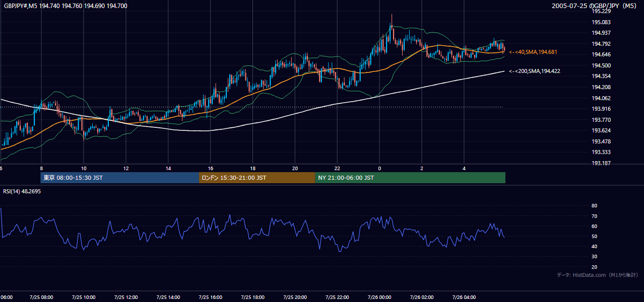The image size is (644, 302).
Task: Click the RSI(14) 48.2695 indicator label
Action: [22, 191]
